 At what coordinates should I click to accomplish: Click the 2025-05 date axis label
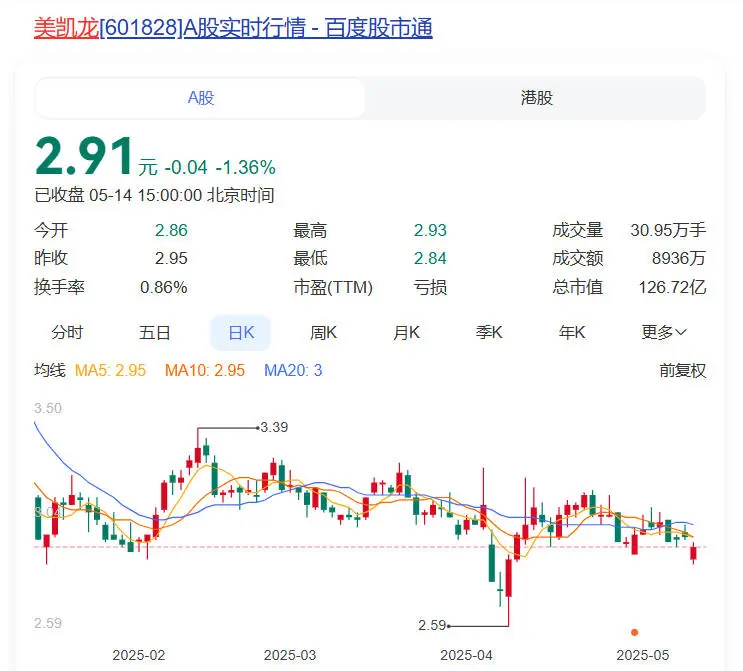(x=643, y=655)
